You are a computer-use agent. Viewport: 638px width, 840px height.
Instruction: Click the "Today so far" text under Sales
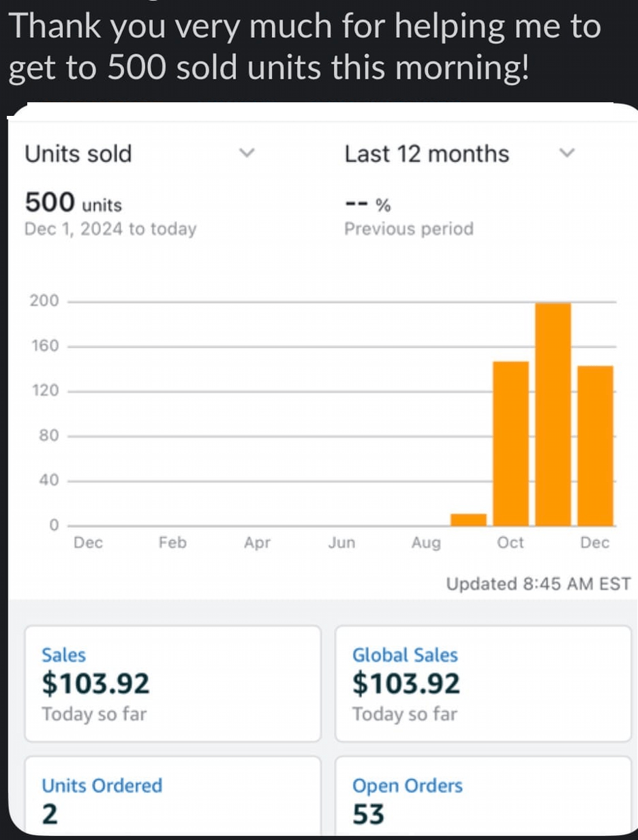(94, 715)
